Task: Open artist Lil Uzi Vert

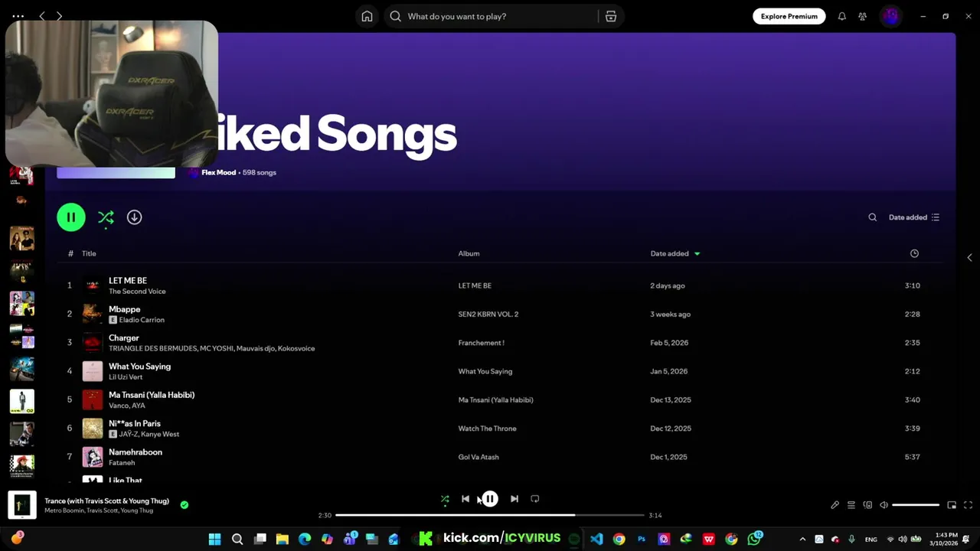Action: click(126, 377)
